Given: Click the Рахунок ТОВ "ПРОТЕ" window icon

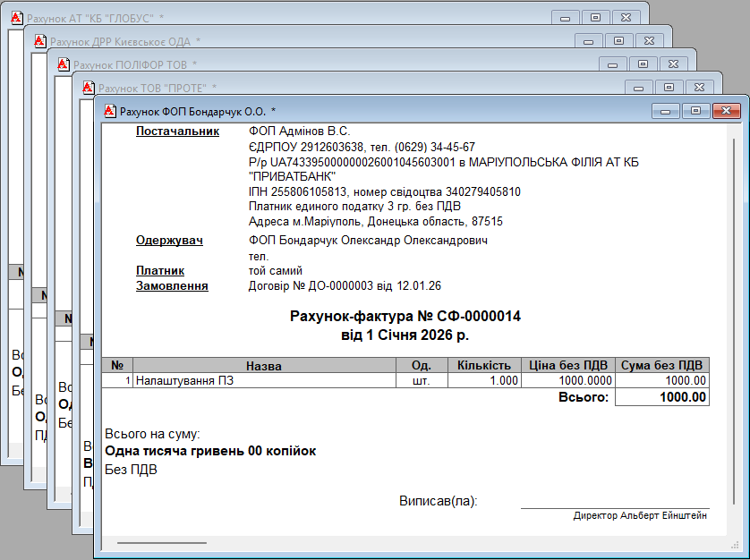Looking at the screenshot, I should (x=88, y=88).
